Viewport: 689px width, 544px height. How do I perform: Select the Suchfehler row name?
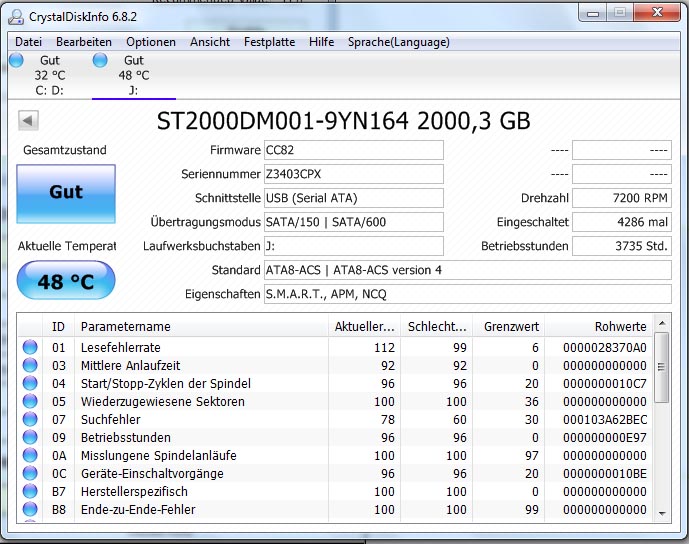(x=111, y=420)
